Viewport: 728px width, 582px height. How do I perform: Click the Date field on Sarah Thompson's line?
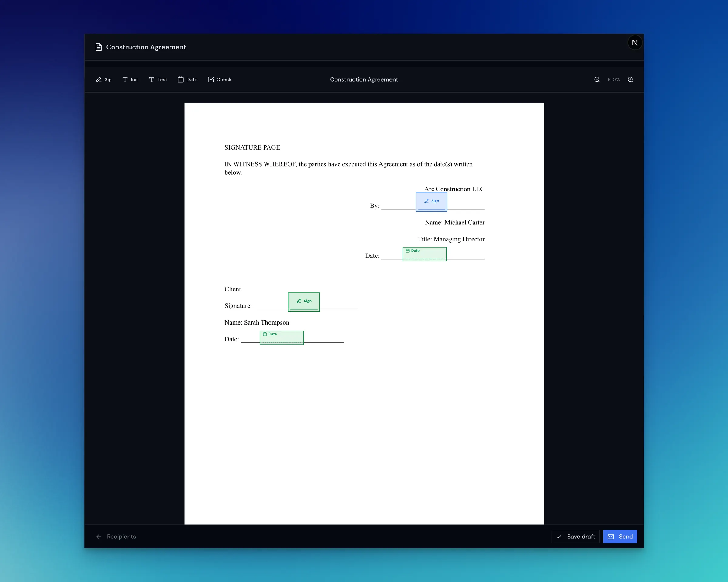(281, 337)
